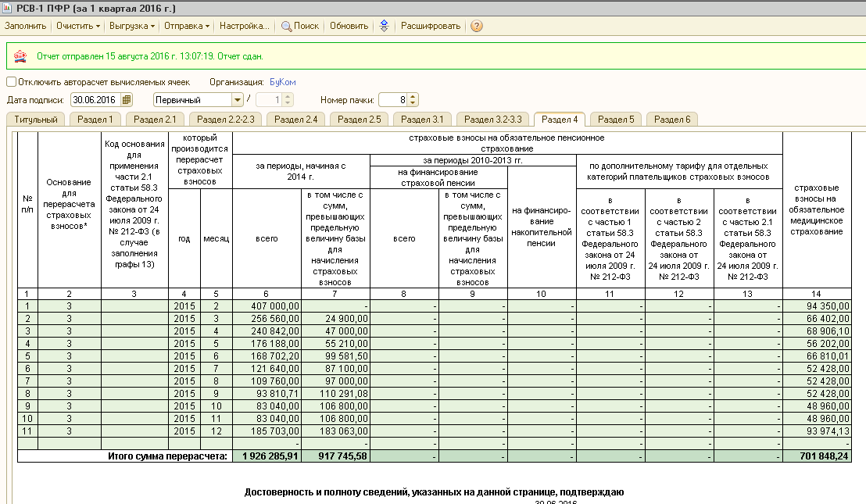Toggle Отключить авторасчет вычисляемых ячеек checkbox
The height and width of the screenshot is (504, 866).
11,82
